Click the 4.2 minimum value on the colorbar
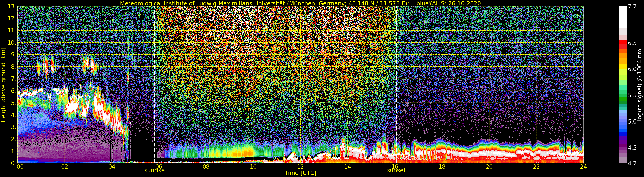 pyautogui.click(x=632, y=163)
